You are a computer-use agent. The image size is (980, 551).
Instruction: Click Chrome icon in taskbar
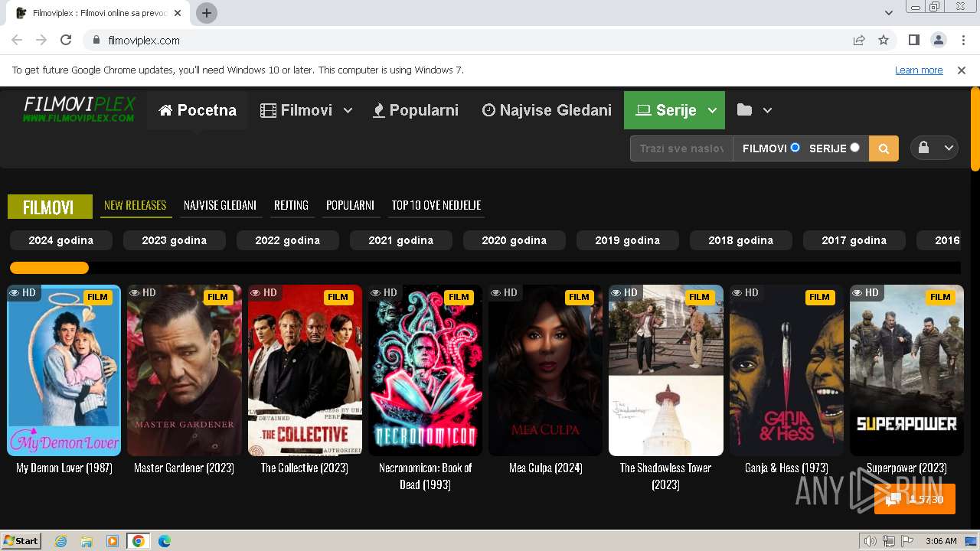tap(138, 541)
